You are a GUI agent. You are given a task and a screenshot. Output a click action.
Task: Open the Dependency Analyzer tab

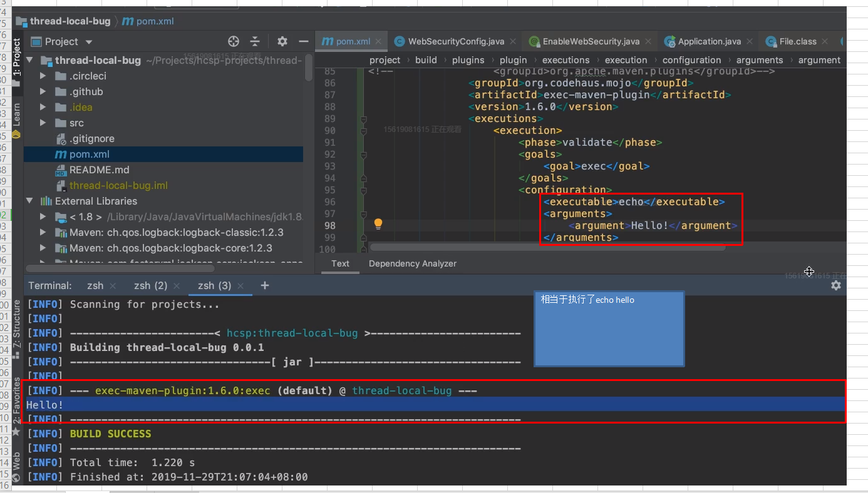(x=413, y=263)
